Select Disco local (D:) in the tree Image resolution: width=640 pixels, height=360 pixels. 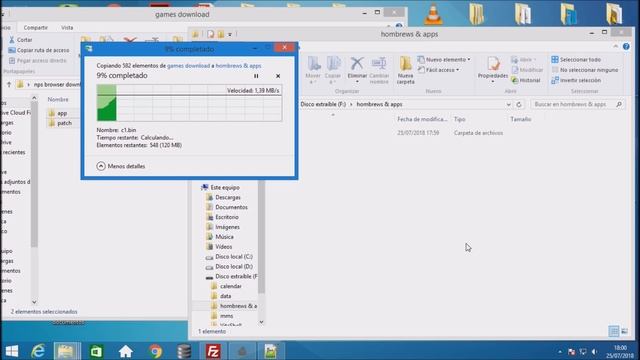tap(229, 267)
